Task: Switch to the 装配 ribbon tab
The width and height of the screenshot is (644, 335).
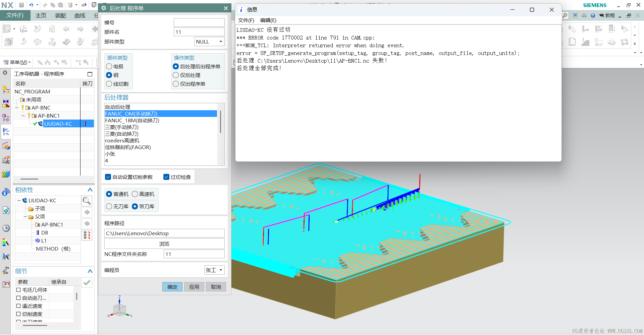Action: pyautogui.click(x=60, y=15)
